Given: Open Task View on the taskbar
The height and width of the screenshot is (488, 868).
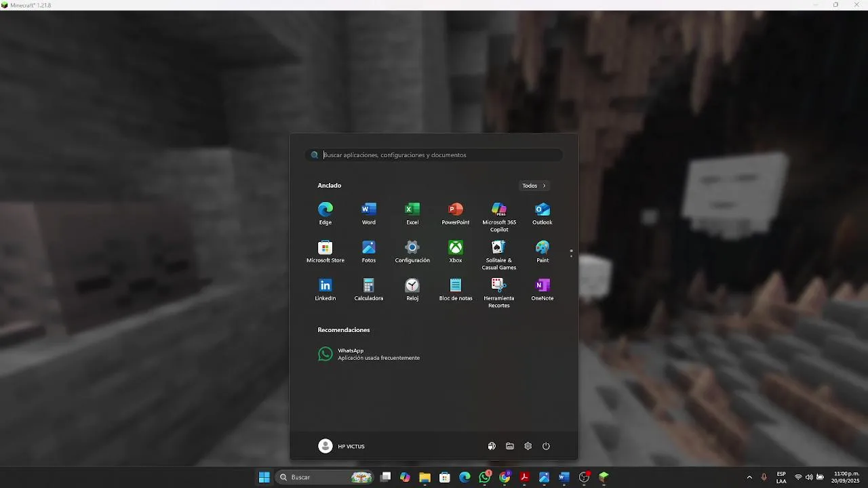Looking at the screenshot, I should [386, 477].
